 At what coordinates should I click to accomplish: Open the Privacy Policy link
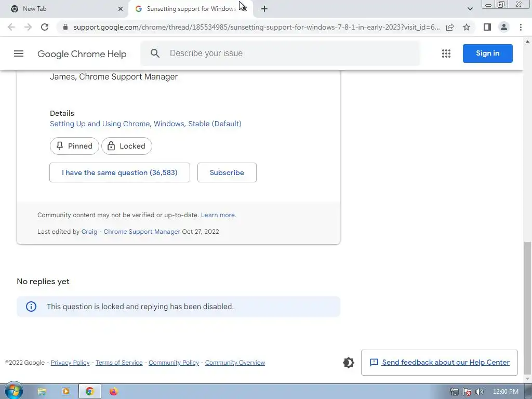click(x=70, y=363)
